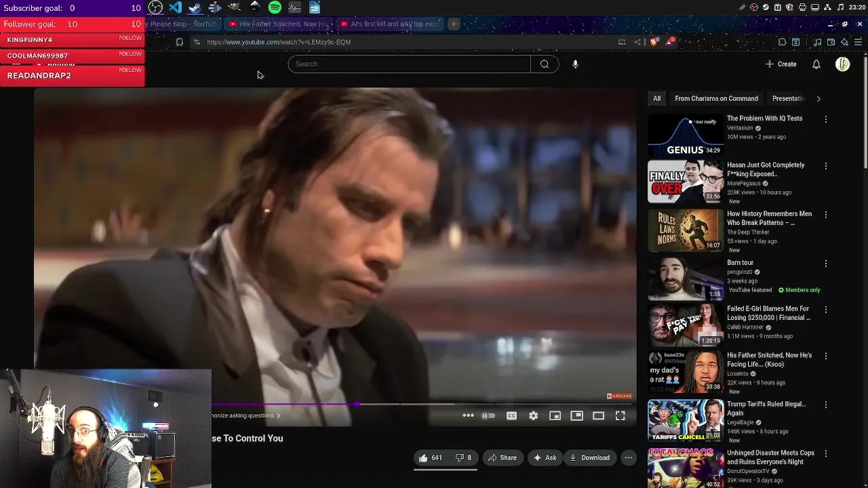Open the Veritasium channel link
Viewport: 868px width, 488px height.
[740, 127]
